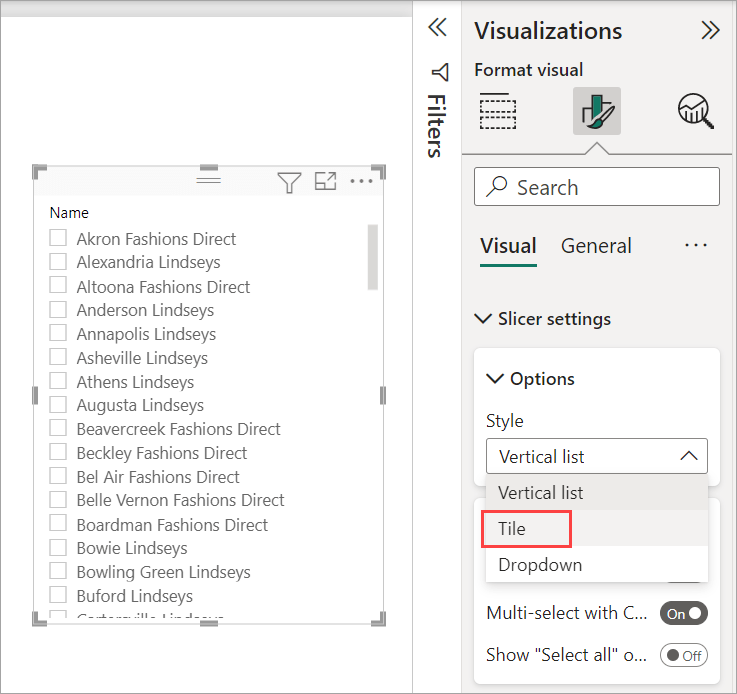Open Focus mode for the slicer
737x694 pixels.
325,182
